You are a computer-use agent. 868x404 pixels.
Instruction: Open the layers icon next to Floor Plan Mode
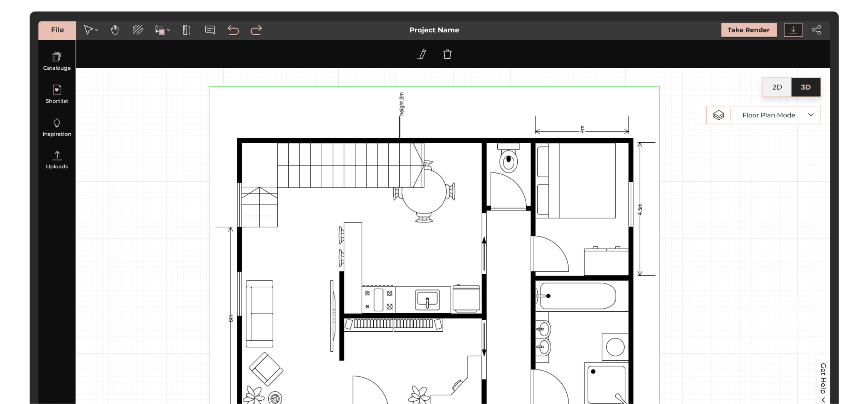[x=719, y=115]
